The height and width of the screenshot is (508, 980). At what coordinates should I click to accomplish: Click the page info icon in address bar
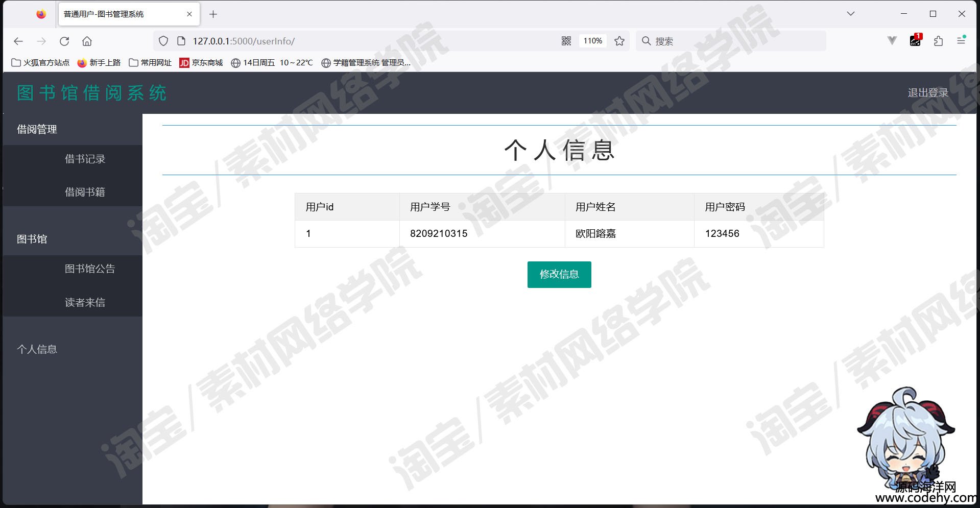coord(181,41)
